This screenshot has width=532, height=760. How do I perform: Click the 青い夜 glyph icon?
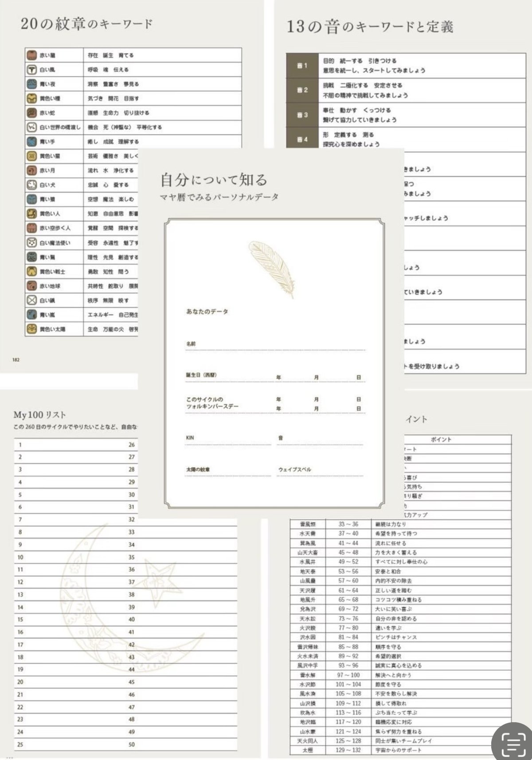click(x=31, y=84)
